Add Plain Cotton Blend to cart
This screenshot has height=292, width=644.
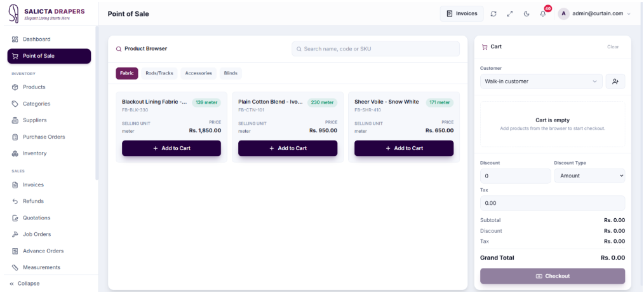[x=288, y=148]
